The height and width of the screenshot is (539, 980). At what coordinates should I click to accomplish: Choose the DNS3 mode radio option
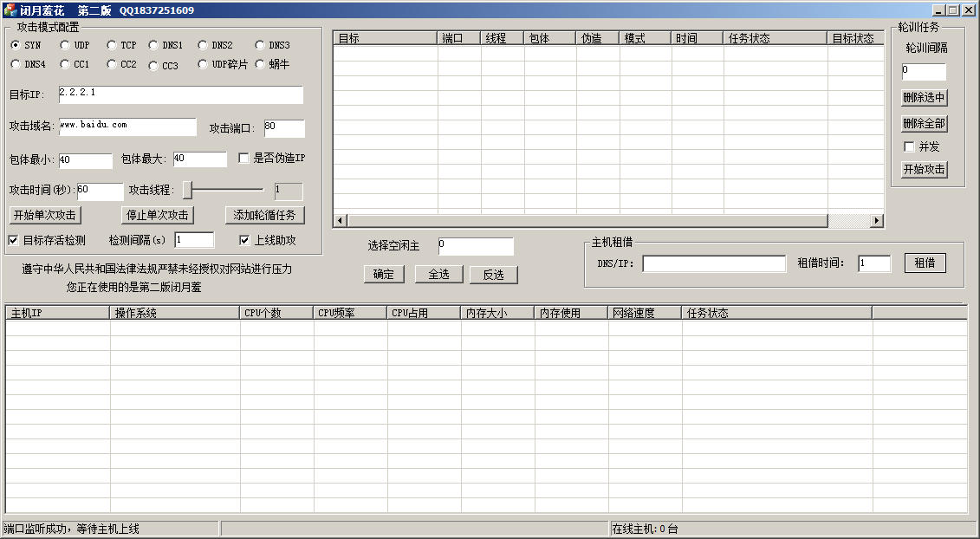[x=260, y=45]
